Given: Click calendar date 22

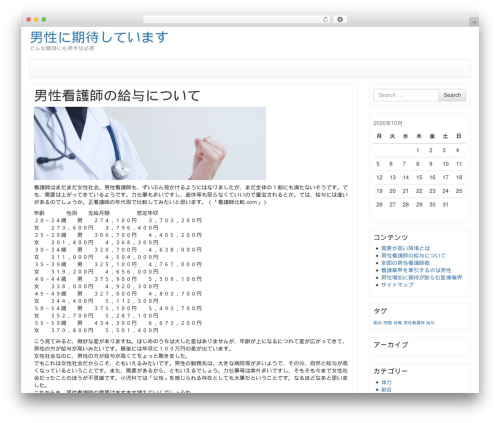Looking at the screenshot, I should click(419, 191).
